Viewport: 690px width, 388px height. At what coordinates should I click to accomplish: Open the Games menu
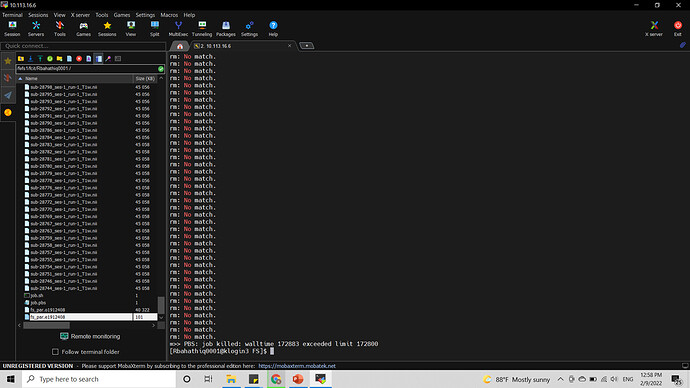click(122, 15)
